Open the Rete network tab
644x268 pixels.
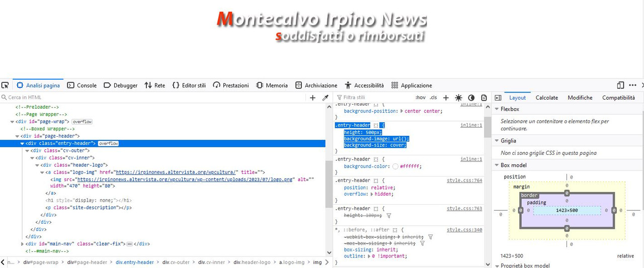click(154, 85)
